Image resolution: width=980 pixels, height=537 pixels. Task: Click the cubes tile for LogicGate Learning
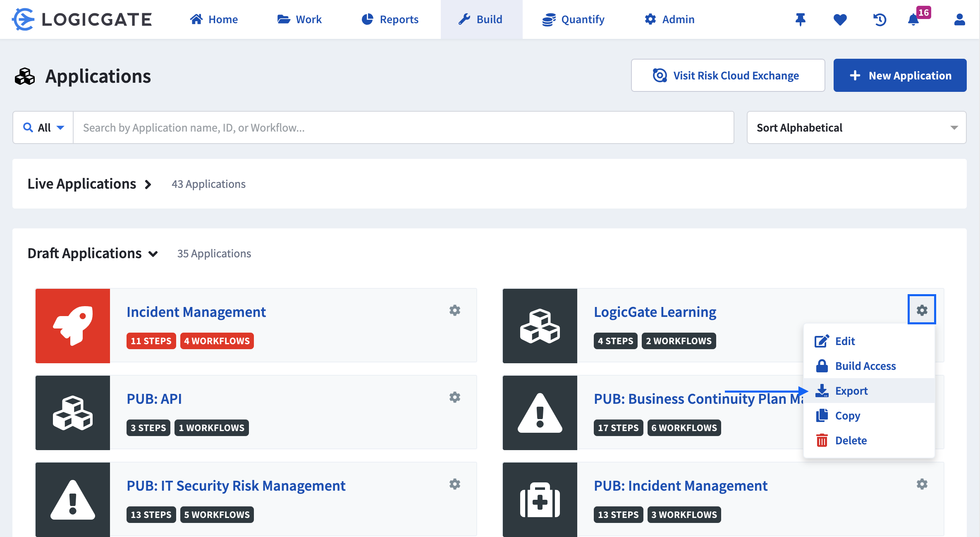pos(540,326)
